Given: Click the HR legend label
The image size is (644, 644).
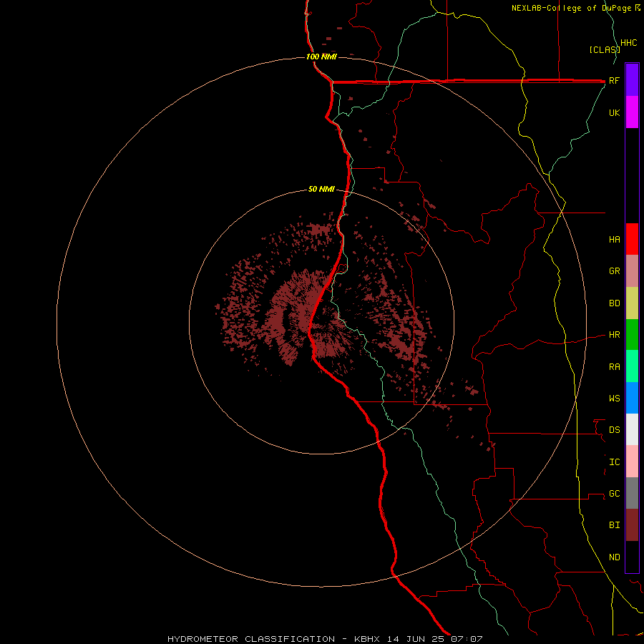Looking at the screenshot, I should click(x=614, y=335).
